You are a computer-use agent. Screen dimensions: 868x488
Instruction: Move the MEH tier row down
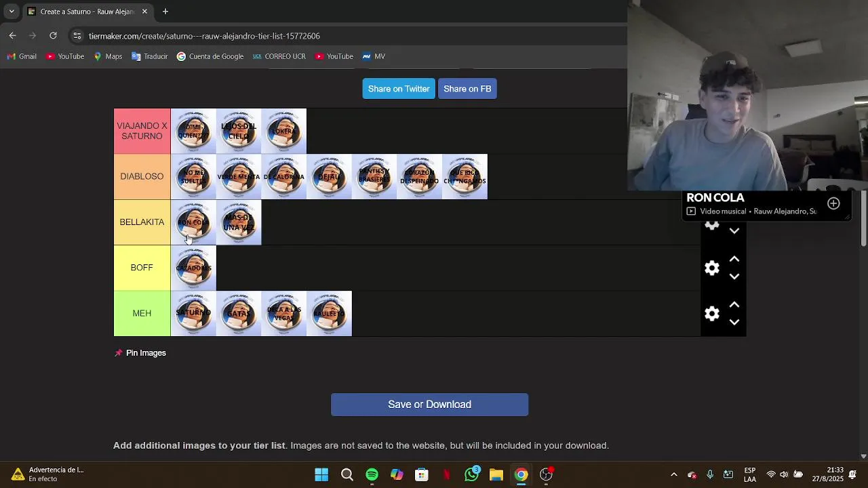734,322
